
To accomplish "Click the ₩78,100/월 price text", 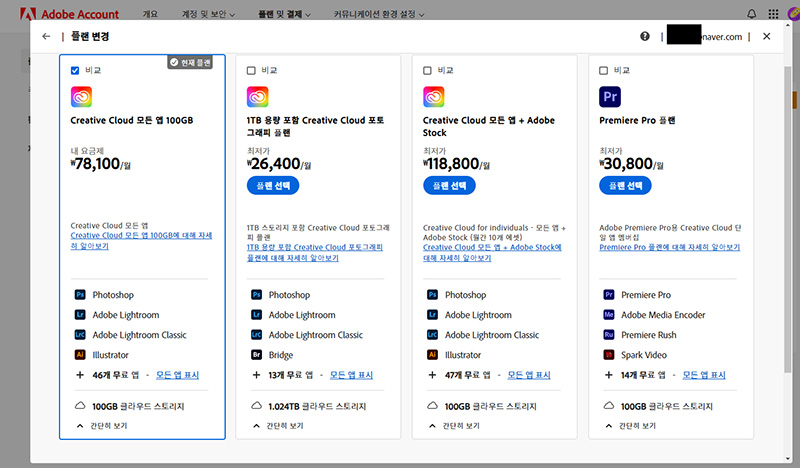I will coord(101,164).
